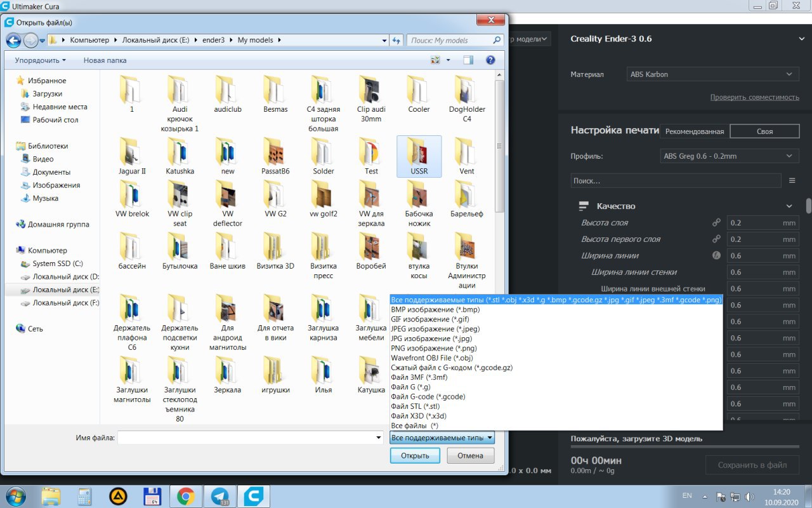This screenshot has width=812, height=508.
Task: Select the VW G2 folder
Action: click(275, 199)
